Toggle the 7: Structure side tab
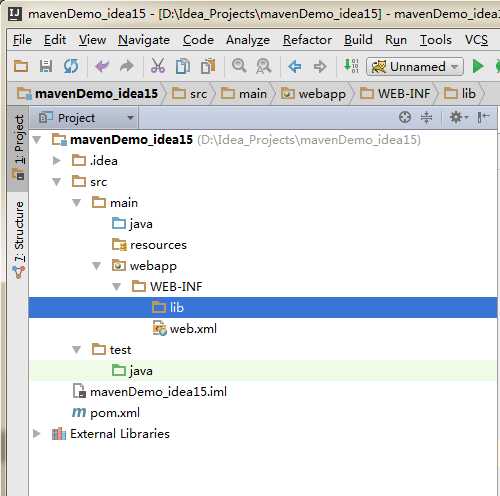 (x=19, y=239)
